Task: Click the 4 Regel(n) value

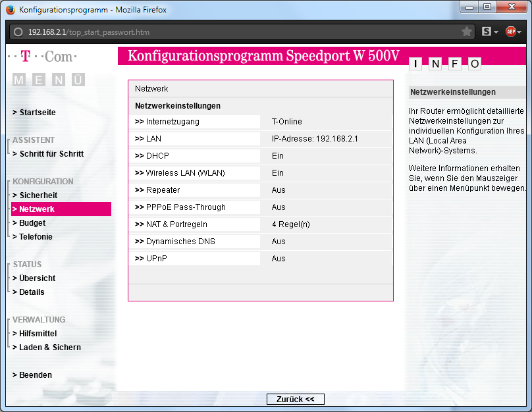Action: (291, 224)
